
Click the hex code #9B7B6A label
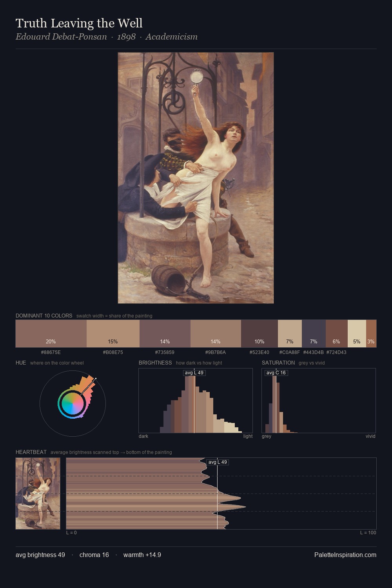click(x=216, y=352)
